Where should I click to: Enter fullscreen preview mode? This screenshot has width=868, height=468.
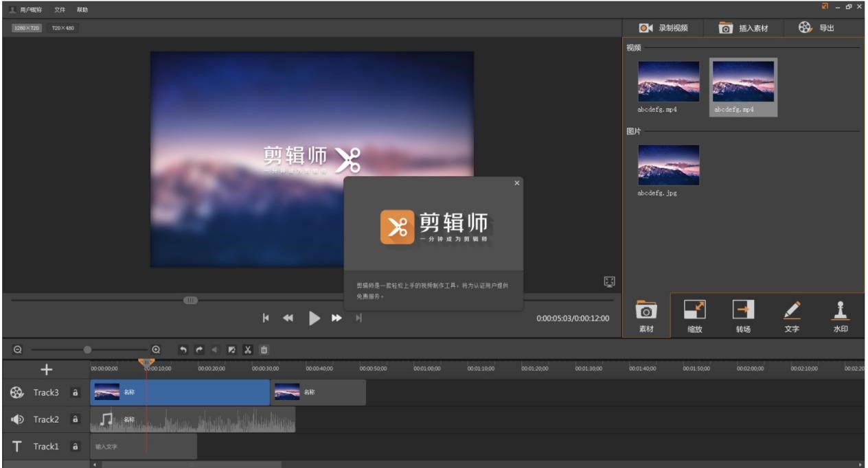[x=608, y=281]
